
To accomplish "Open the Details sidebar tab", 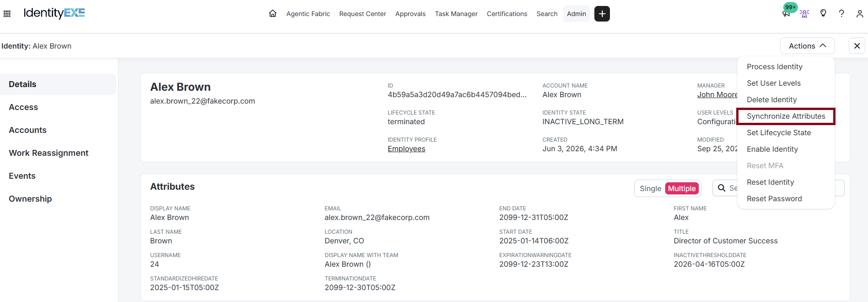I will tap(58, 84).
